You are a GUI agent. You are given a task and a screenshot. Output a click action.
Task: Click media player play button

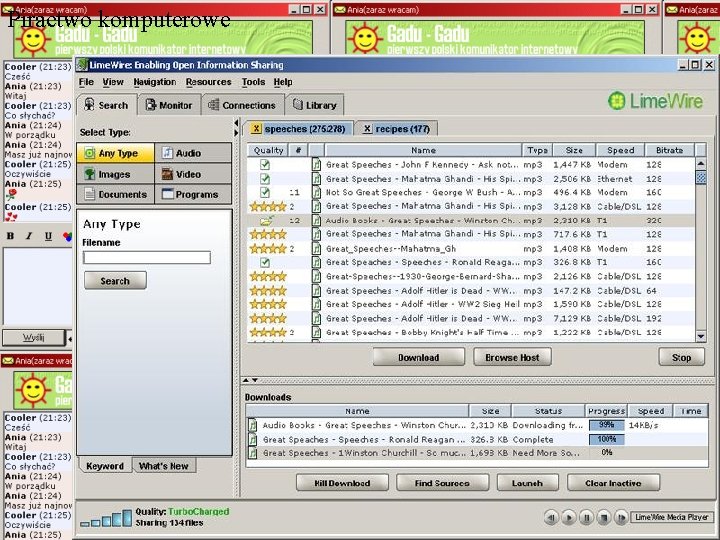coord(568,518)
